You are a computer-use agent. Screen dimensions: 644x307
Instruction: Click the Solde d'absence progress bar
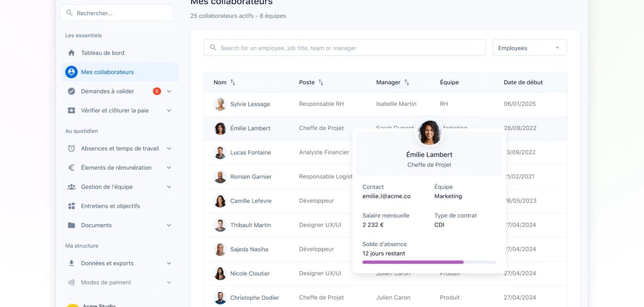tap(429, 262)
